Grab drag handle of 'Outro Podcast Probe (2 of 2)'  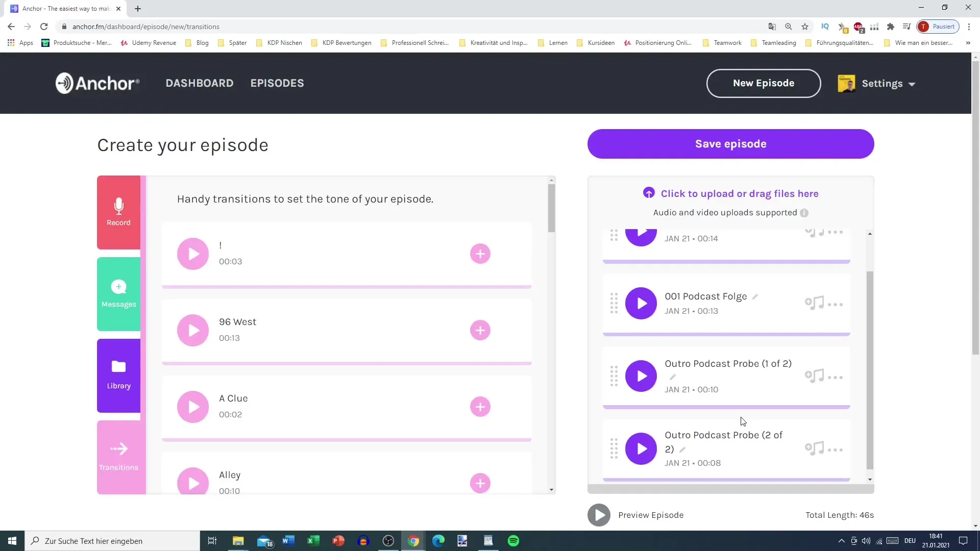(x=614, y=448)
